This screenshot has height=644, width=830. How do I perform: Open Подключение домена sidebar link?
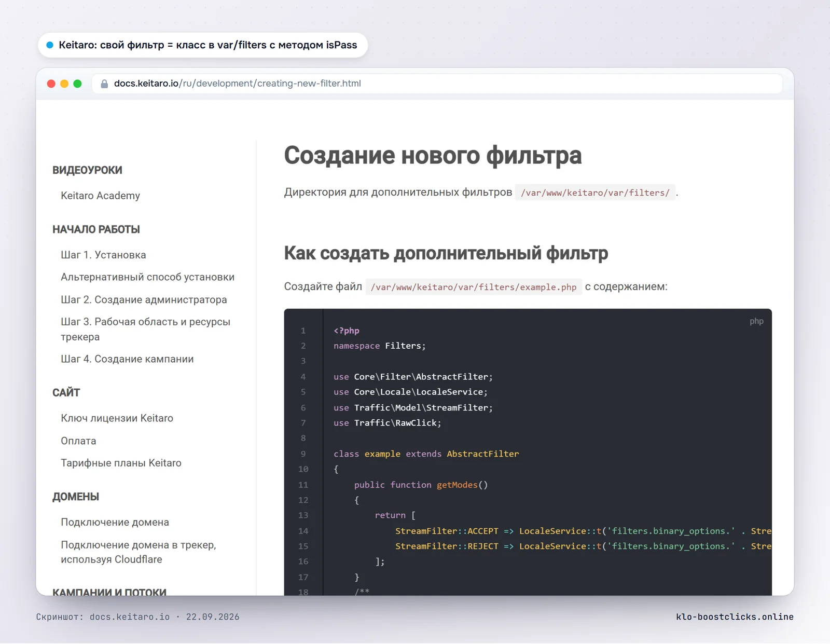[115, 522]
